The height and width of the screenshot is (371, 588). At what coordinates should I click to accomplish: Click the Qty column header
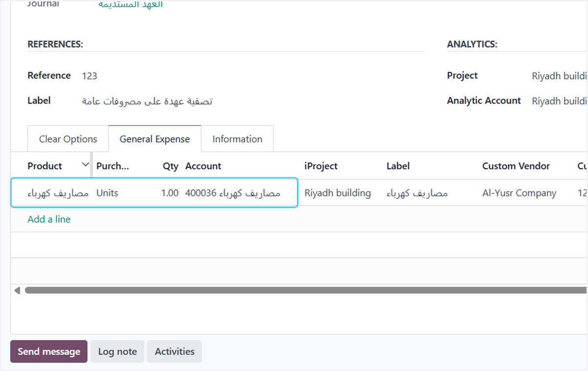click(171, 166)
